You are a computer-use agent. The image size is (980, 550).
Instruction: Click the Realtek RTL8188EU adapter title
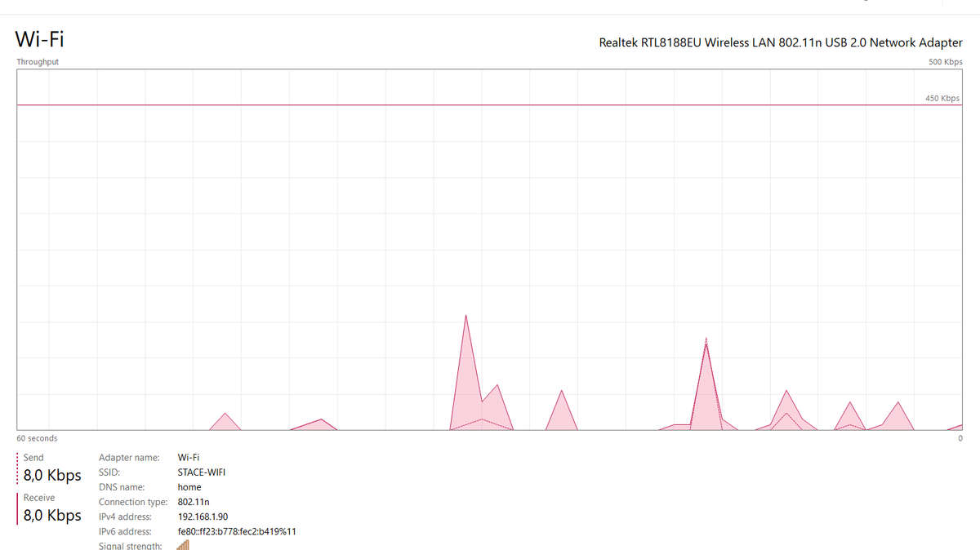click(781, 42)
